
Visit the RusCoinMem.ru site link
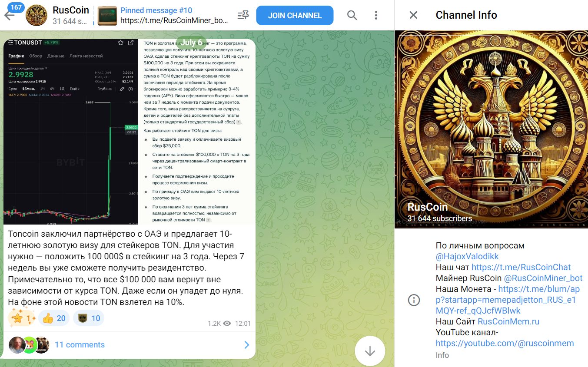coord(508,321)
